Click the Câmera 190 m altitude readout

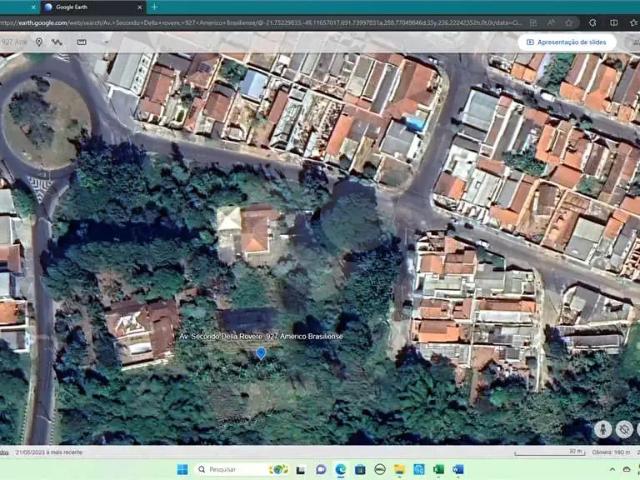(x=611, y=452)
